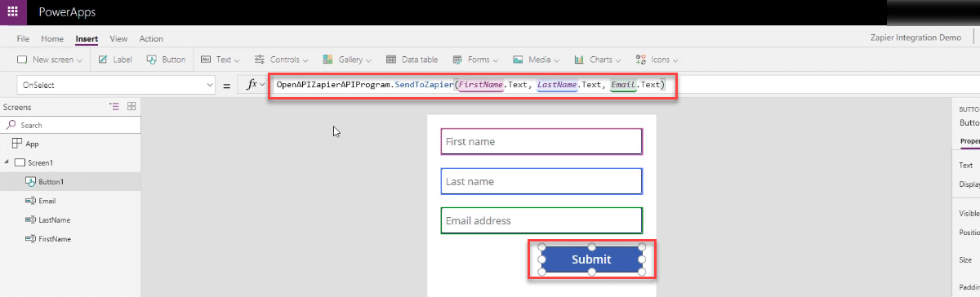Switch Screens panel to tree list view
The width and height of the screenshot is (980, 297).
114,107
